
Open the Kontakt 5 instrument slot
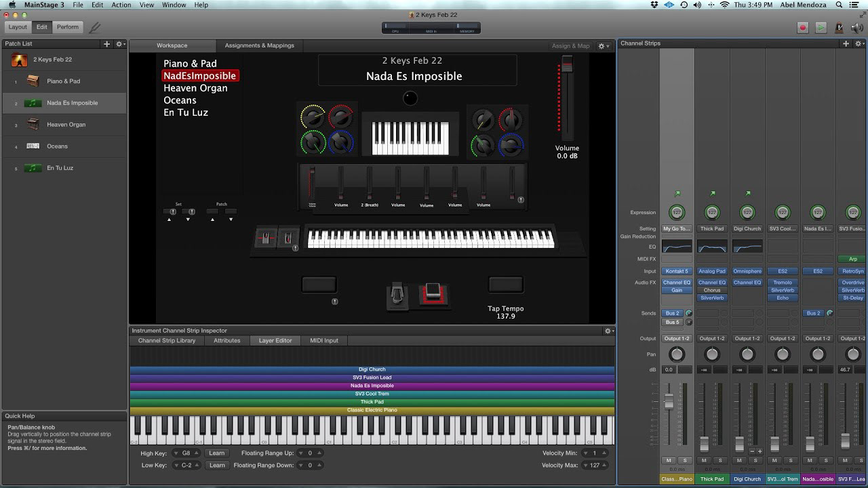pyautogui.click(x=677, y=271)
